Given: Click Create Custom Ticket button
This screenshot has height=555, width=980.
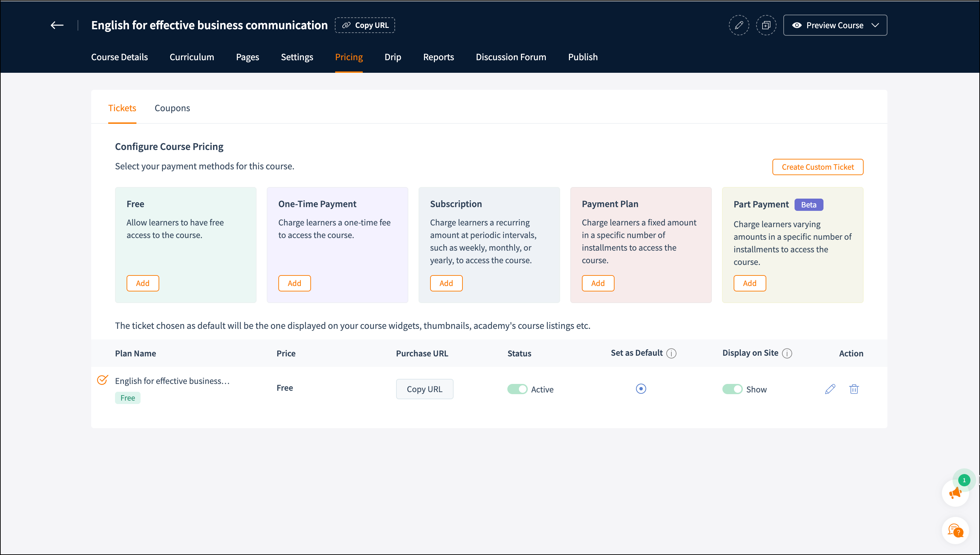Looking at the screenshot, I should tap(818, 167).
